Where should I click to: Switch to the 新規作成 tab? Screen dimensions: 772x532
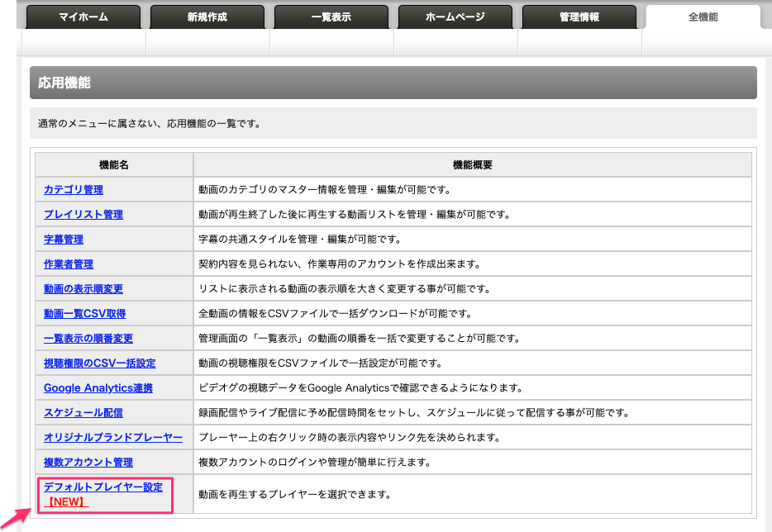click(207, 17)
